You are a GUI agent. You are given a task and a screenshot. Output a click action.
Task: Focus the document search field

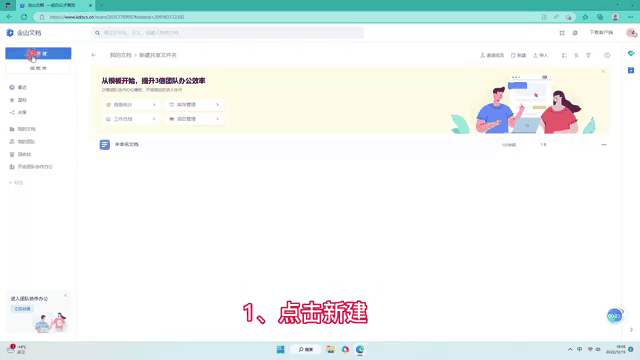pyautogui.click(x=227, y=33)
